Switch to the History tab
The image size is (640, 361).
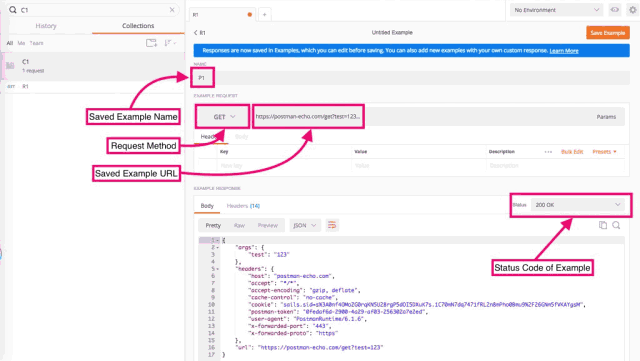(x=46, y=26)
